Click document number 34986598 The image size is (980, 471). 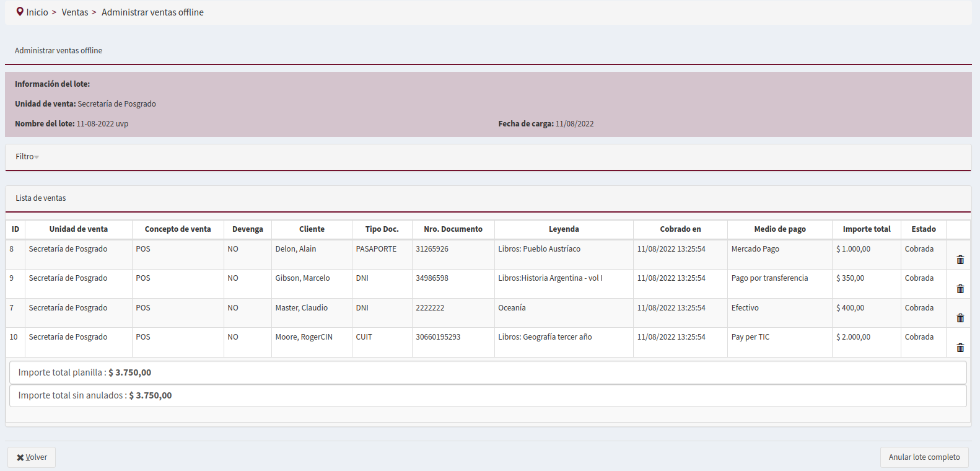432,278
